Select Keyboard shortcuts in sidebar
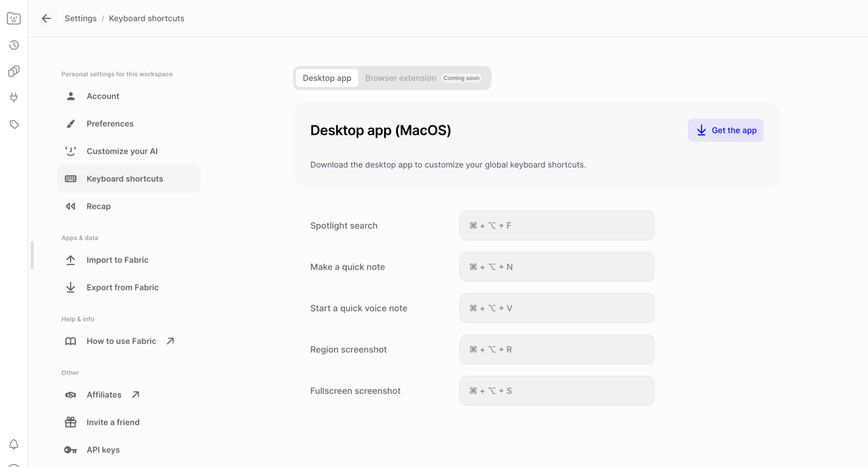 click(129, 178)
